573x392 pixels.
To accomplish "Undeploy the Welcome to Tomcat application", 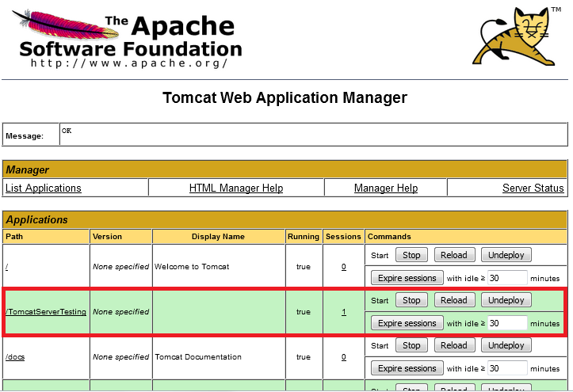I will pos(506,255).
